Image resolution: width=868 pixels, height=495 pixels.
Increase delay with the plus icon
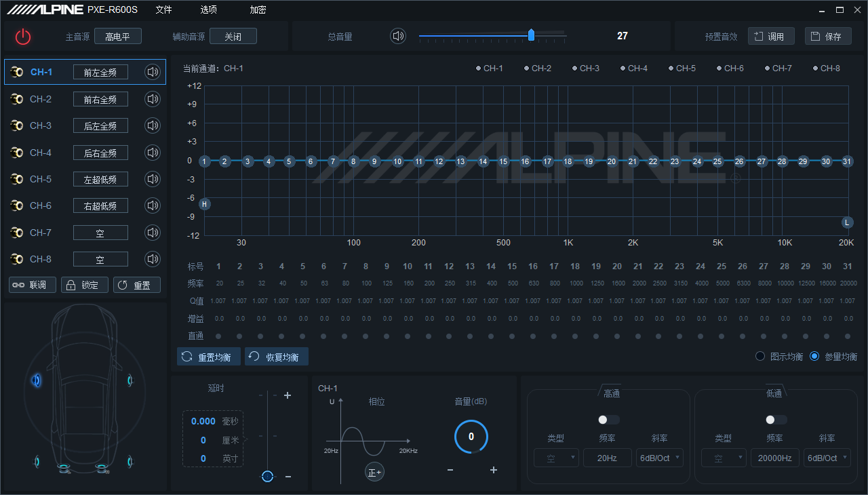288,395
